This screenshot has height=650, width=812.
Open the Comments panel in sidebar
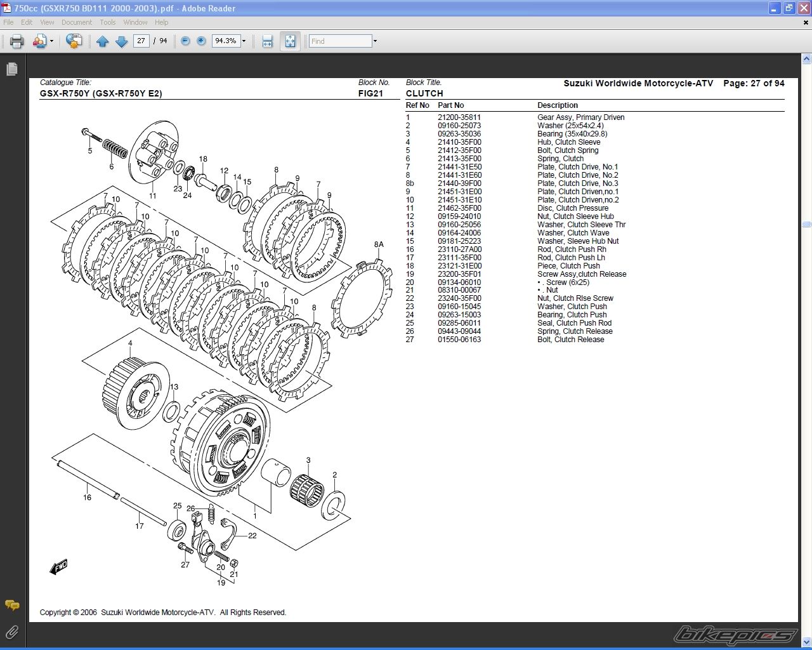(x=11, y=605)
